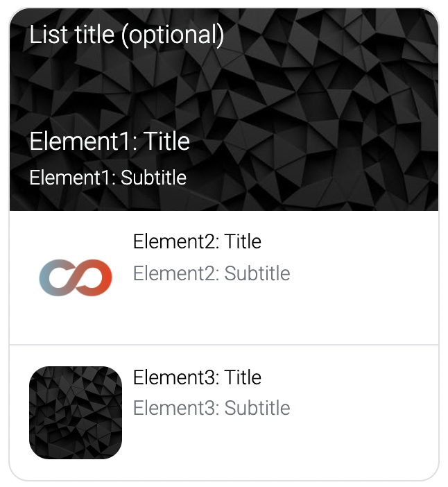Select the List title (optional) header text
The width and height of the screenshot is (448, 487).
pos(127,35)
